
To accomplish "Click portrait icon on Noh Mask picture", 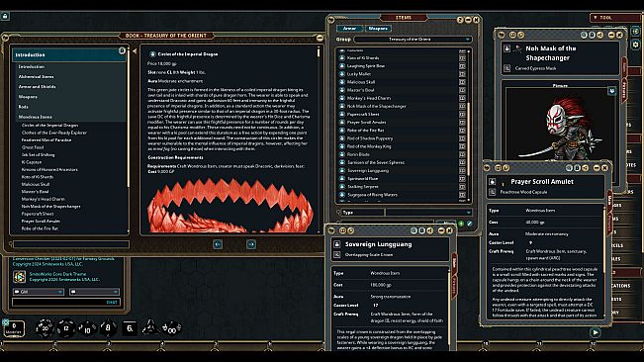I will [611, 91].
